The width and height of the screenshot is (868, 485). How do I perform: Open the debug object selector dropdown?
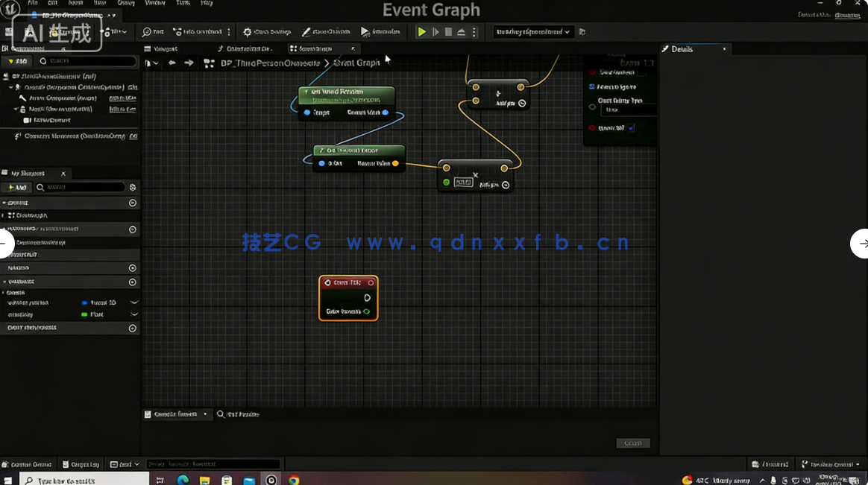point(532,32)
